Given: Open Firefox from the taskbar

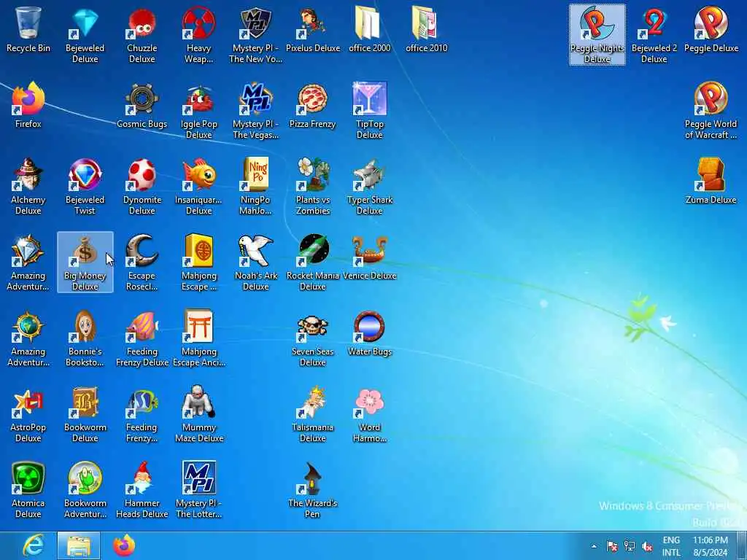Looking at the screenshot, I should pos(124,545).
